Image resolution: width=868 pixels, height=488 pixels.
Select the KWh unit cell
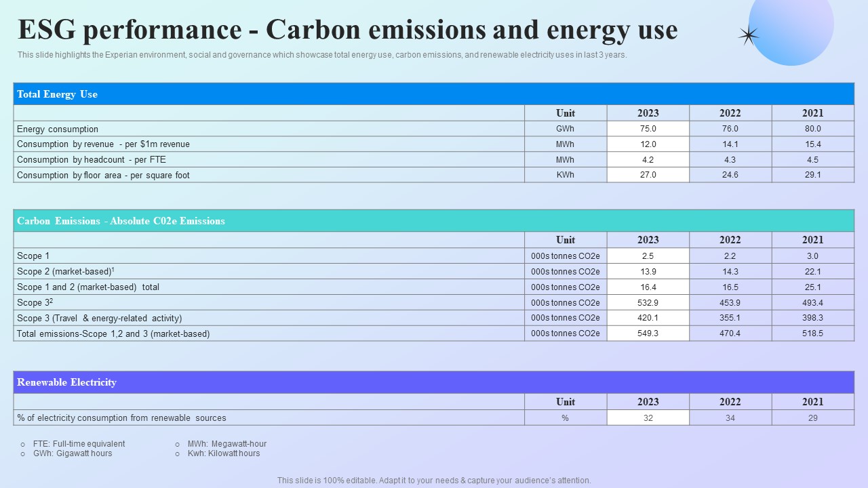click(x=566, y=176)
